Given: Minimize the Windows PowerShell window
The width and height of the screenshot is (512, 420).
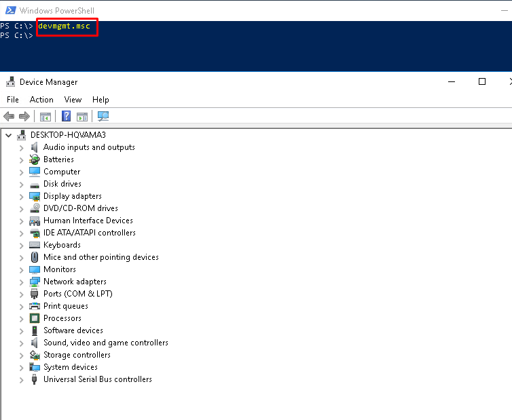Looking at the screenshot, I should click(504, 10).
